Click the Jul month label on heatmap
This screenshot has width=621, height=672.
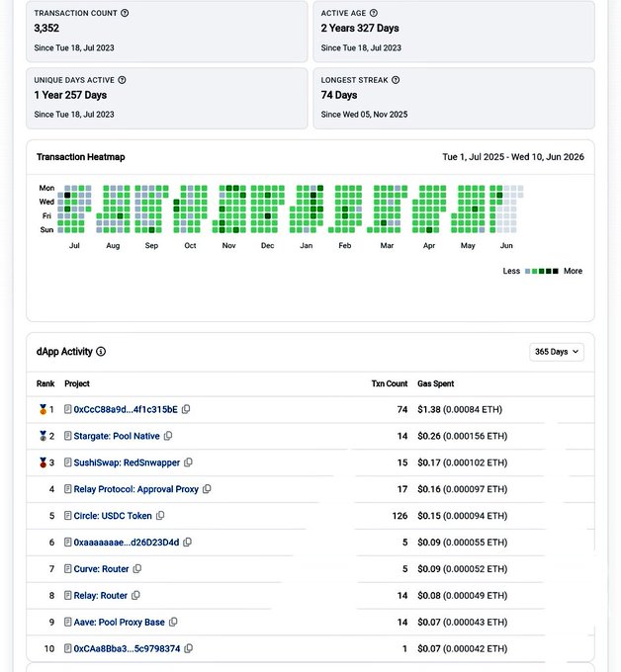74,245
